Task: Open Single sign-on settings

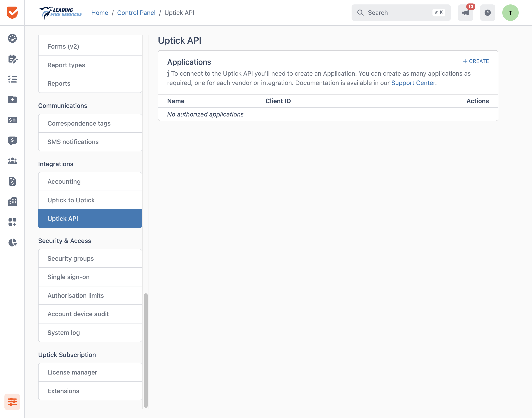Action: pos(90,277)
